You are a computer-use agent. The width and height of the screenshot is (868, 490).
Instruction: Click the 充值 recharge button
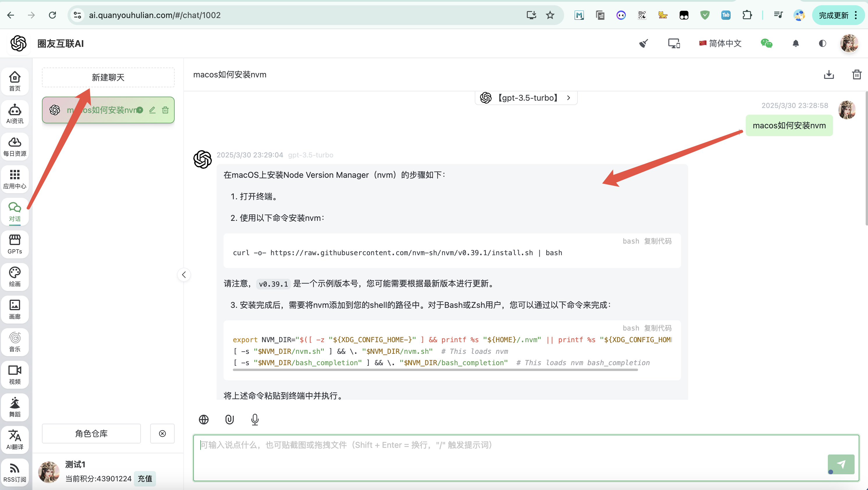pos(145,479)
